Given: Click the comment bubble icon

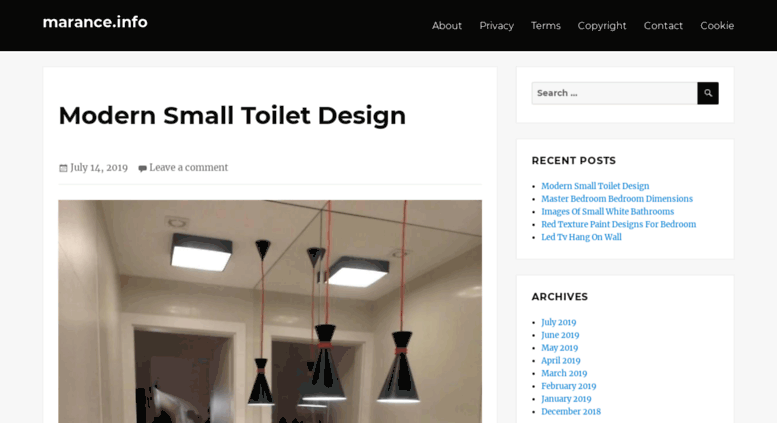Looking at the screenshot, I should [142, 168].
